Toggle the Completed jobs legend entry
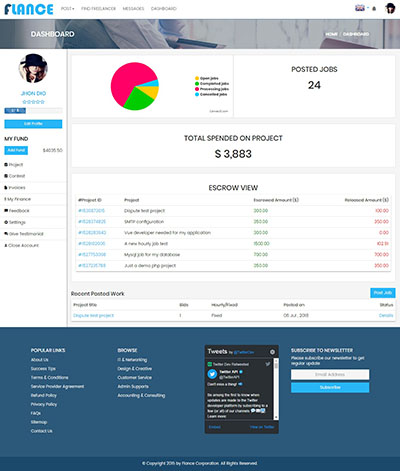 (x=212, y=84)
